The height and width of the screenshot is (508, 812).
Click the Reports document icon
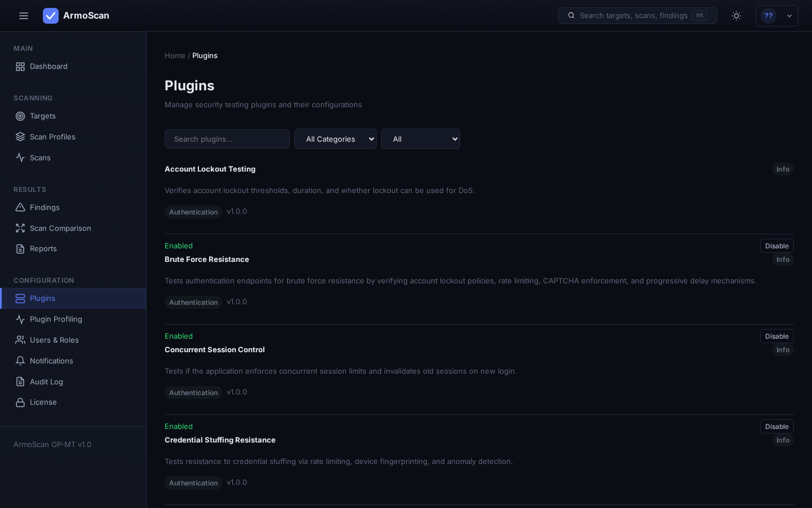pos(20,249)
